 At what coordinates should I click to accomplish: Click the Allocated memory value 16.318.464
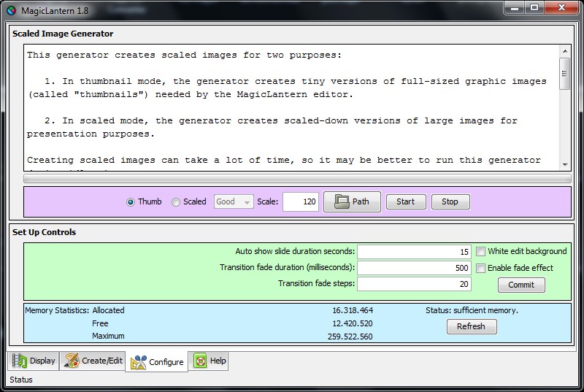[353, 310]
